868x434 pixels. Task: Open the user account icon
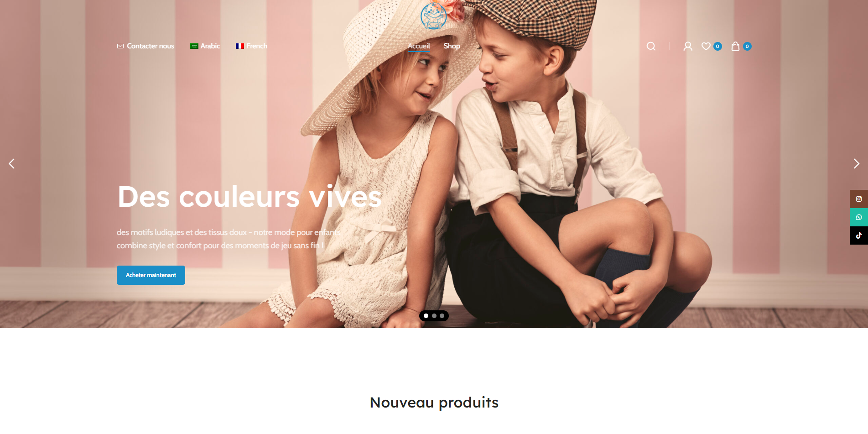click(688, 46)
